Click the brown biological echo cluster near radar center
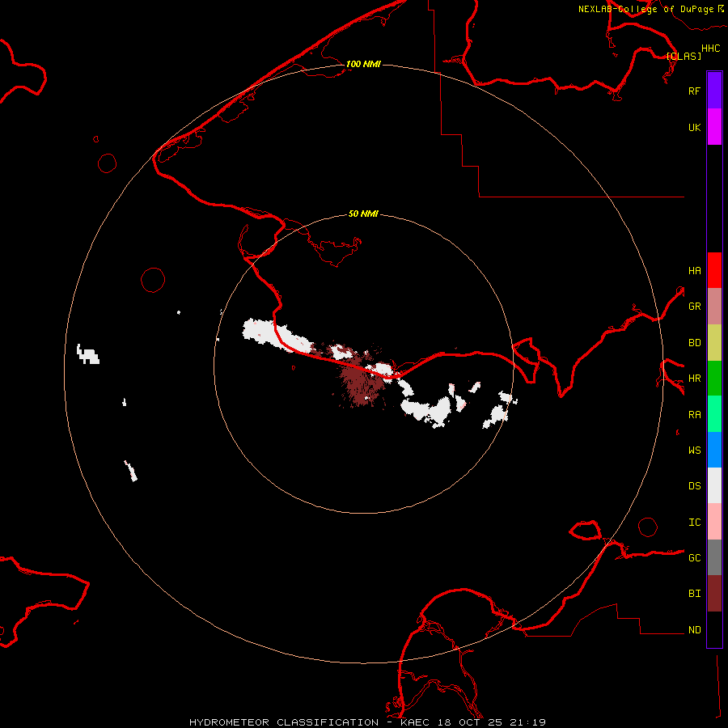The width and height of the screenshot is (728, 728). coord(362,382)
